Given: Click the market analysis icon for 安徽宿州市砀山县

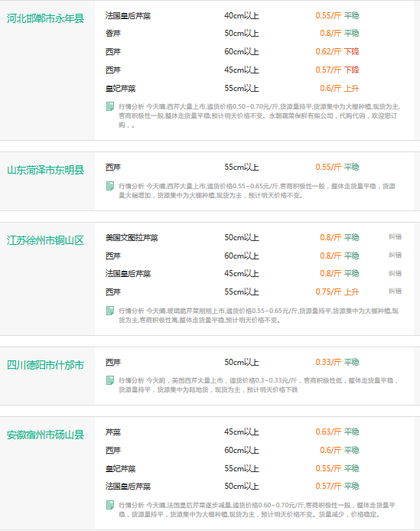Looking at the screenshot, I should [x=110, y=505].
